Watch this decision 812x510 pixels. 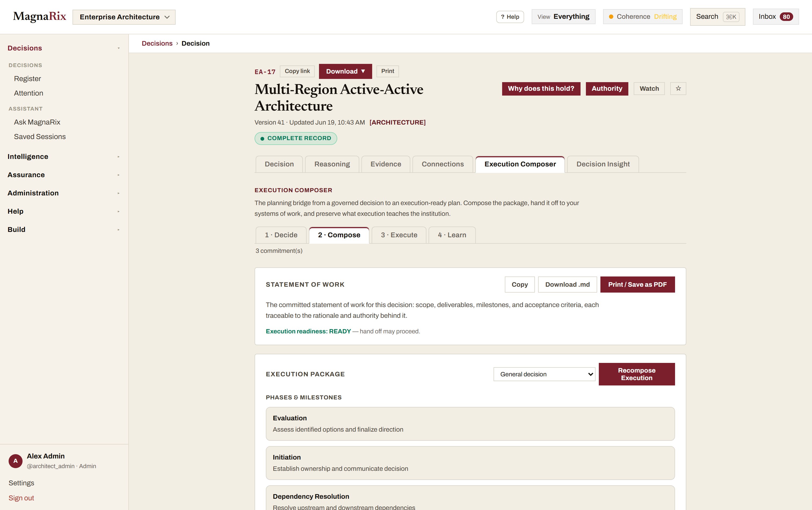649,89
